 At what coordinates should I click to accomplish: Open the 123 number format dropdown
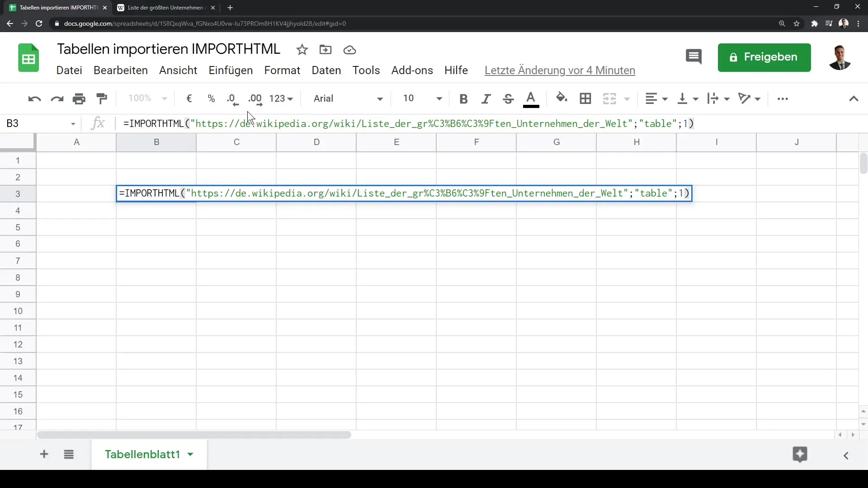point(281,99)
